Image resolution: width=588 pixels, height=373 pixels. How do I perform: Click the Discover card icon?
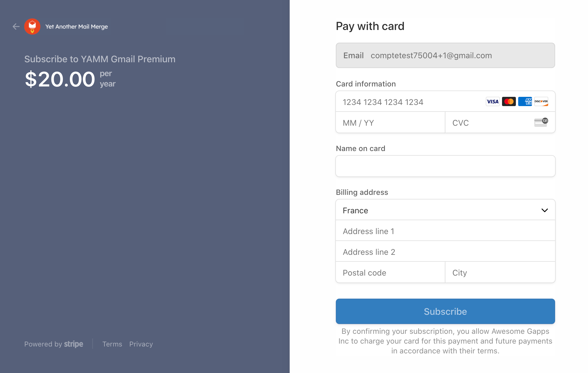541,101
